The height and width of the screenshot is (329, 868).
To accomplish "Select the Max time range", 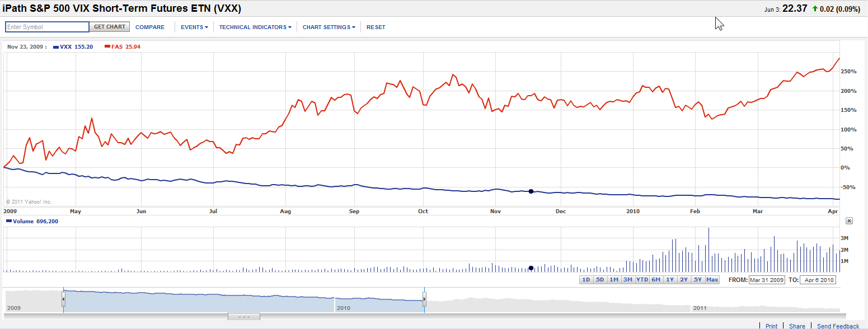I will coord(712,279).
